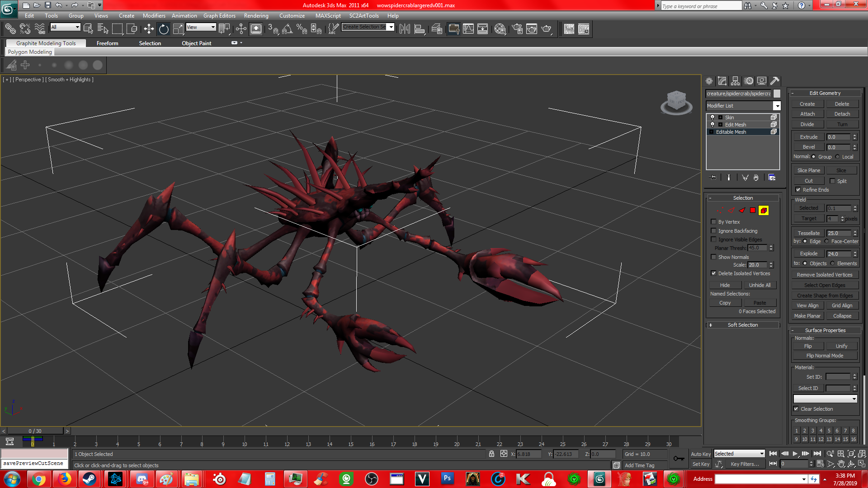Activate the Select Object tool
This screenshot has height=488, width=868.
(88, 29)
